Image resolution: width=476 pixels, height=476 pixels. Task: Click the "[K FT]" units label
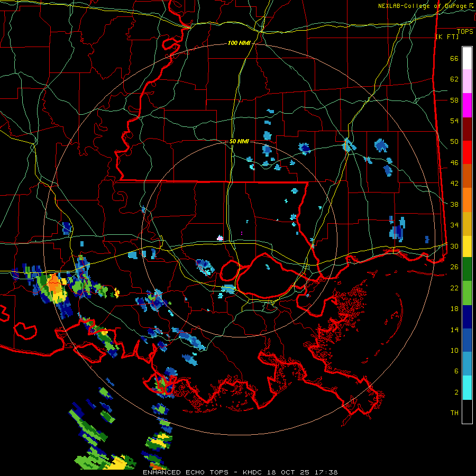pos(447,36)
